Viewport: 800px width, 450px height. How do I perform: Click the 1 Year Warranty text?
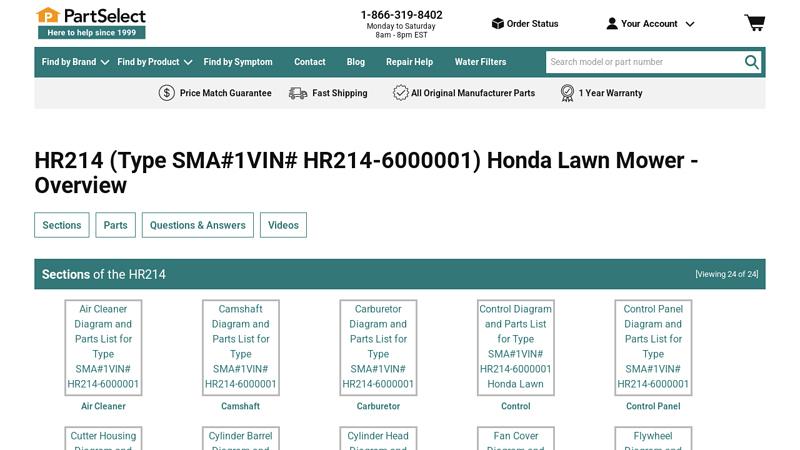pyautogui.click(x=610, y=93)
